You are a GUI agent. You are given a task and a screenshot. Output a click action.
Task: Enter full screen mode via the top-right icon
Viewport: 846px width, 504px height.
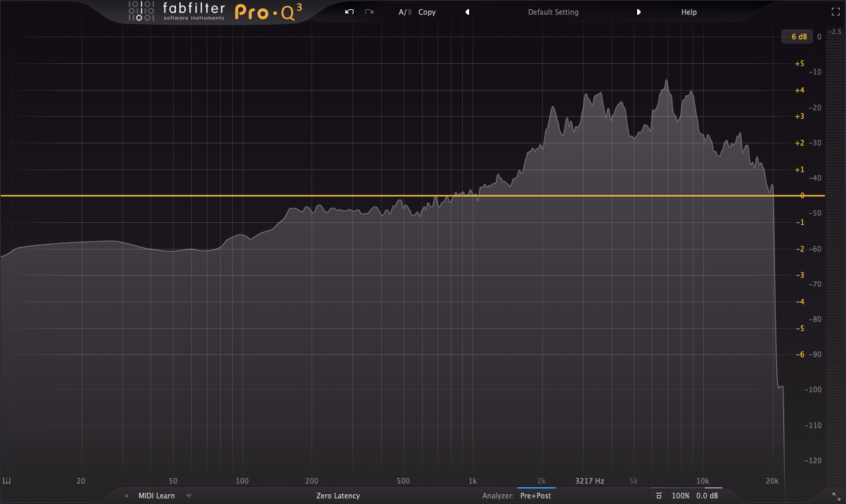(x=835, y=11)
